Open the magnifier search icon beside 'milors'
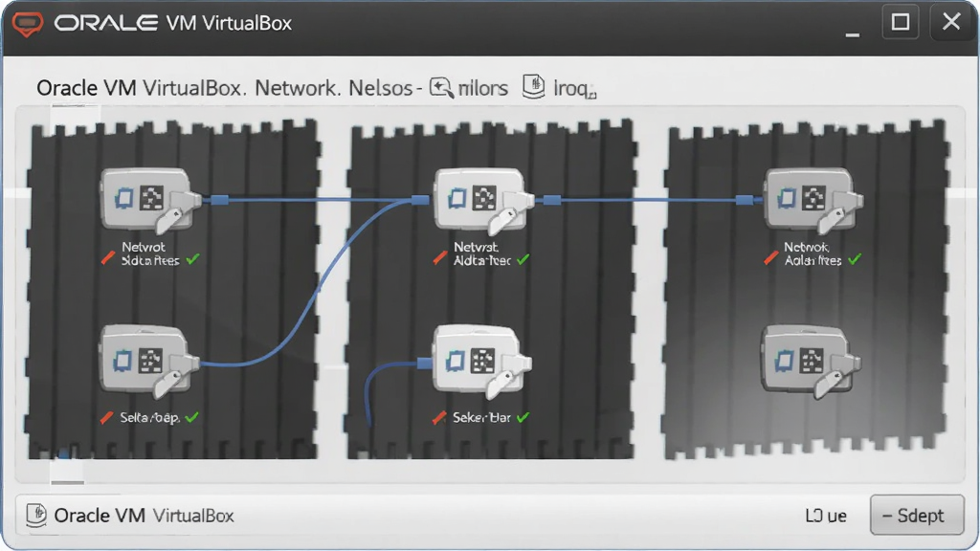Viewport: 980px width, 551px height. click(441, 88)
